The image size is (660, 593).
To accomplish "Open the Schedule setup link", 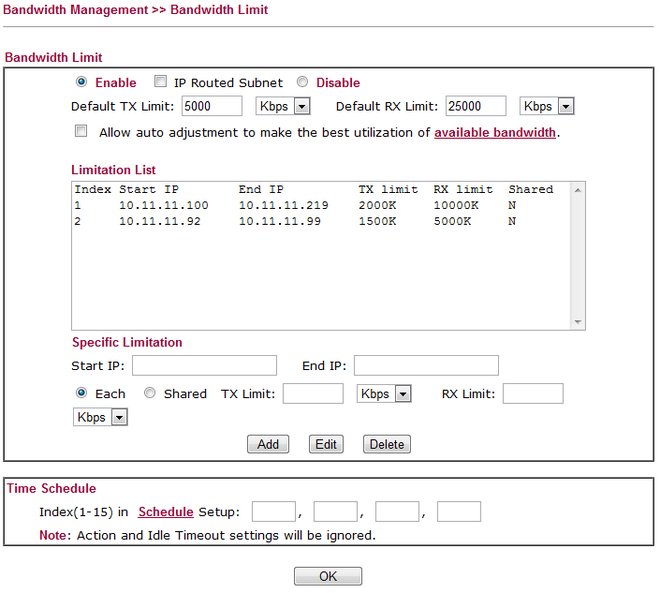I will (x=165, y=512).
